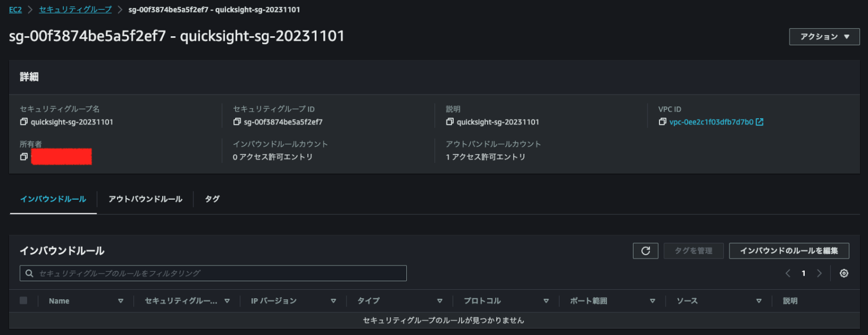Open the アクション dropdown menu
This screenshot has height=335, width=868.
tap(824, 36)
